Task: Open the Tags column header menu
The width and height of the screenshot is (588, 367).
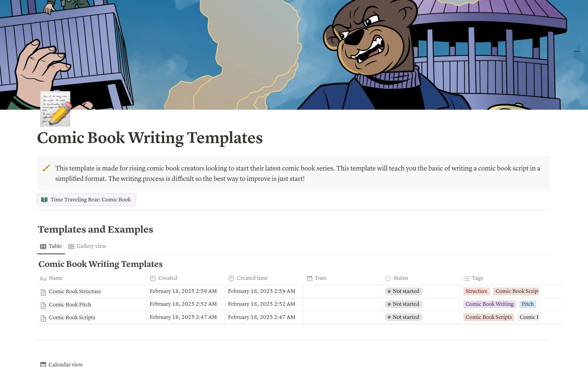Action: (x=477, y=278)
